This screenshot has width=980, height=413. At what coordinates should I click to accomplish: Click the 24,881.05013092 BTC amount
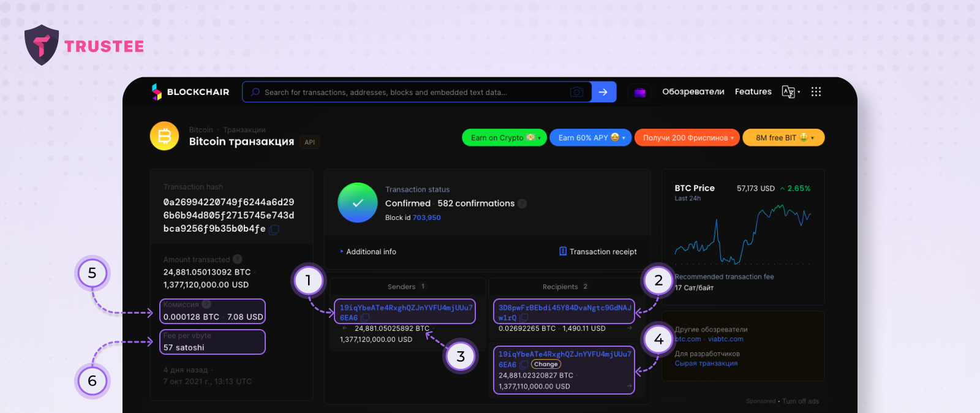[x=207, y=272]
